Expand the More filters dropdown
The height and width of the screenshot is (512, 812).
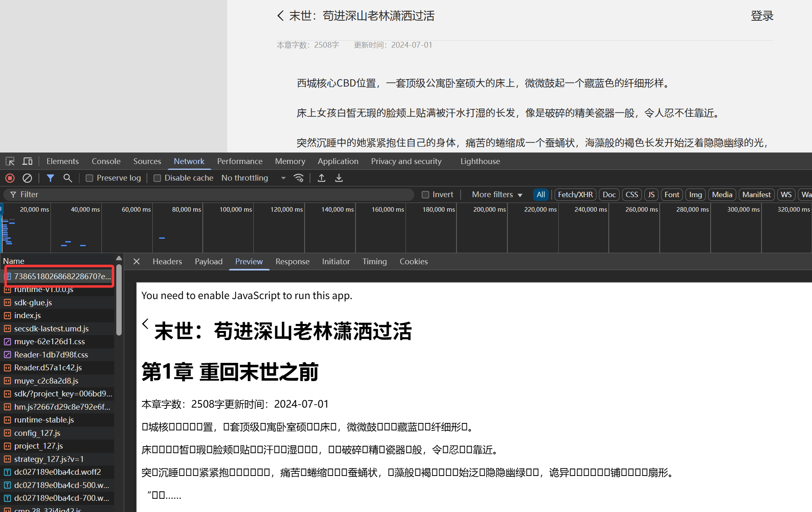pyautogui.click(x=497, y=195)
